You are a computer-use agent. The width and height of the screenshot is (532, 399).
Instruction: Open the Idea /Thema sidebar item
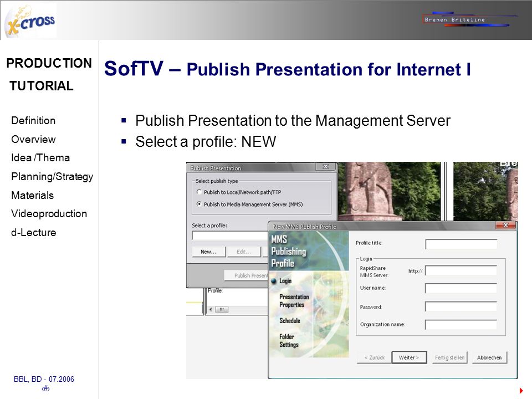[40, 158]
